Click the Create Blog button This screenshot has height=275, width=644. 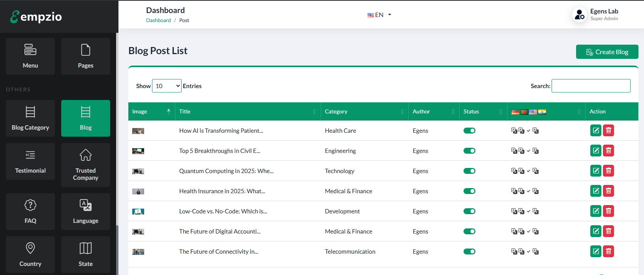click(x=607, y=52)
